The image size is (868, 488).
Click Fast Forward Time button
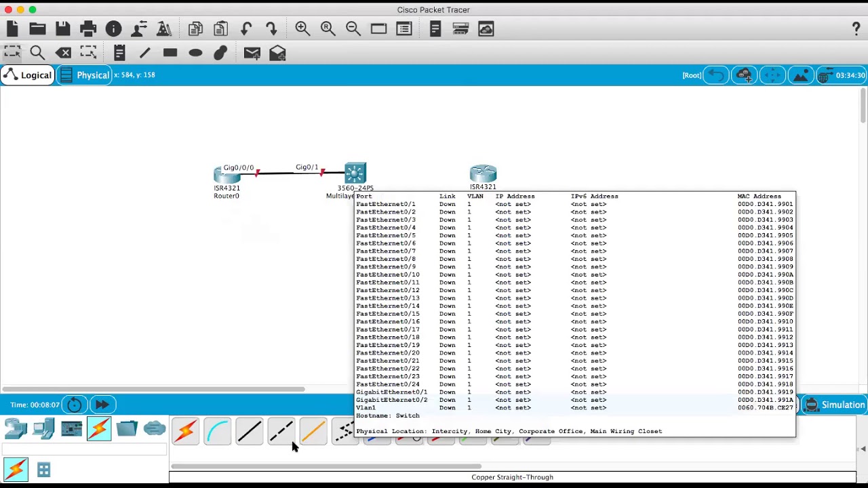[102, 405]
